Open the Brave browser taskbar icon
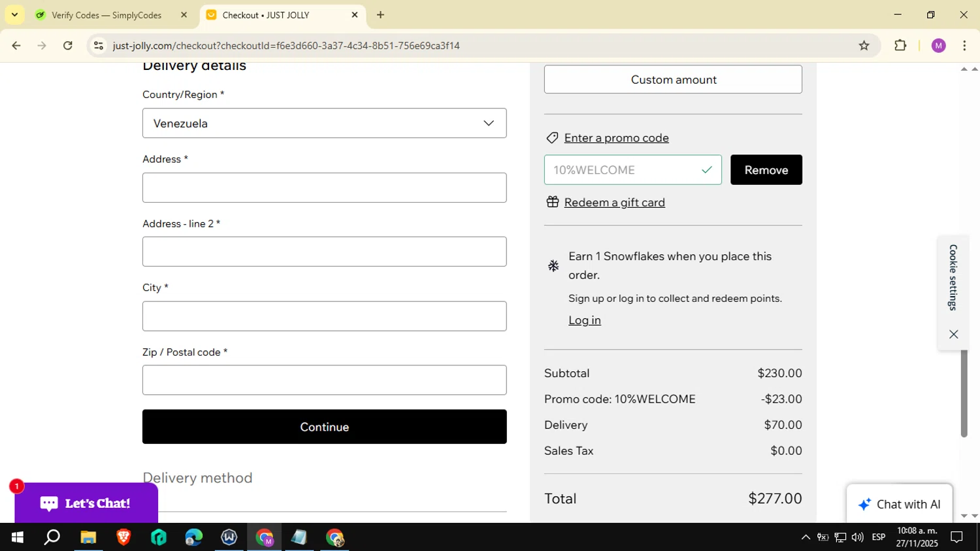Image resolution: width=980 pixels, height=551 pixels. pos(123,537)
